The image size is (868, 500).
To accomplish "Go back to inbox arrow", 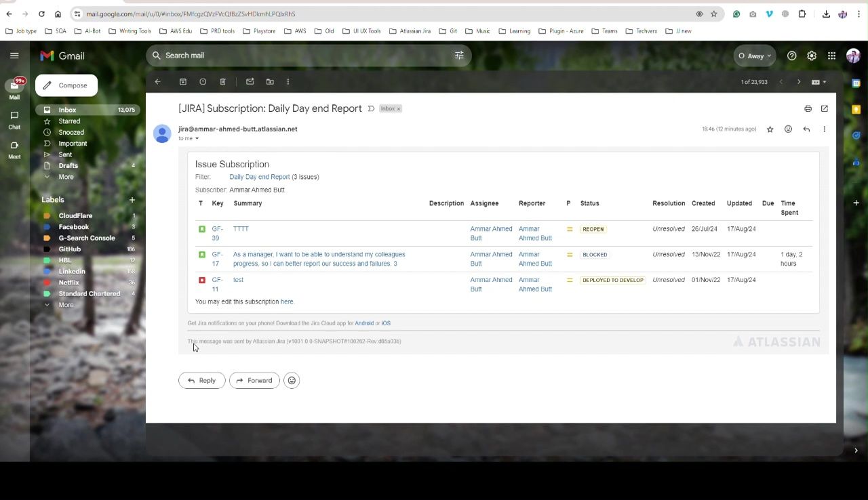I will (x=157, y=82).
